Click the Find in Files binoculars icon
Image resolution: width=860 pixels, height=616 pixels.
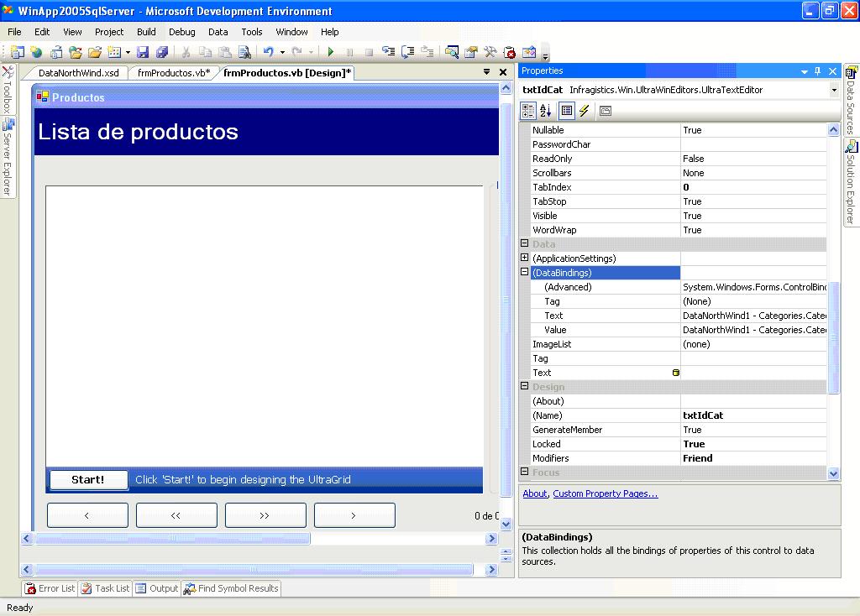click(x=244, y=52)
